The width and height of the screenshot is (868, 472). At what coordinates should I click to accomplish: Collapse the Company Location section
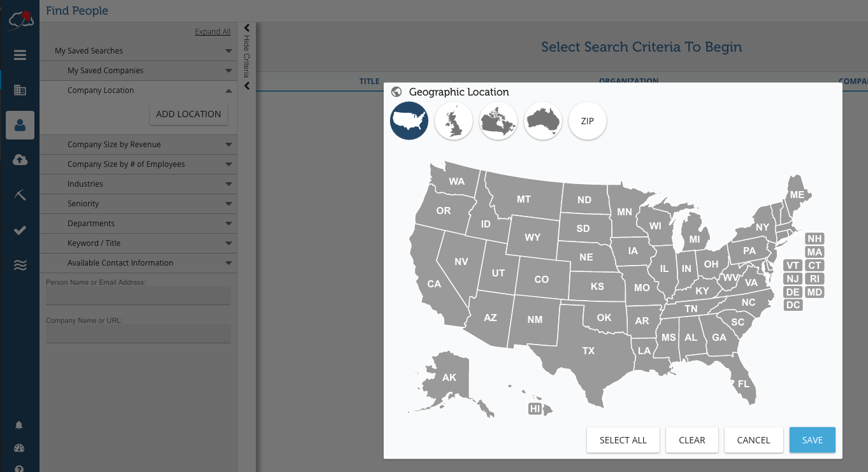(138, 90)
